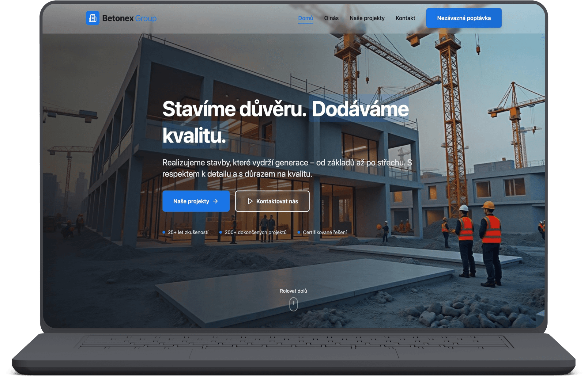Screen dimensions: 588x377
Task: Open the Domů navigation tab
Action: (305, 18)
